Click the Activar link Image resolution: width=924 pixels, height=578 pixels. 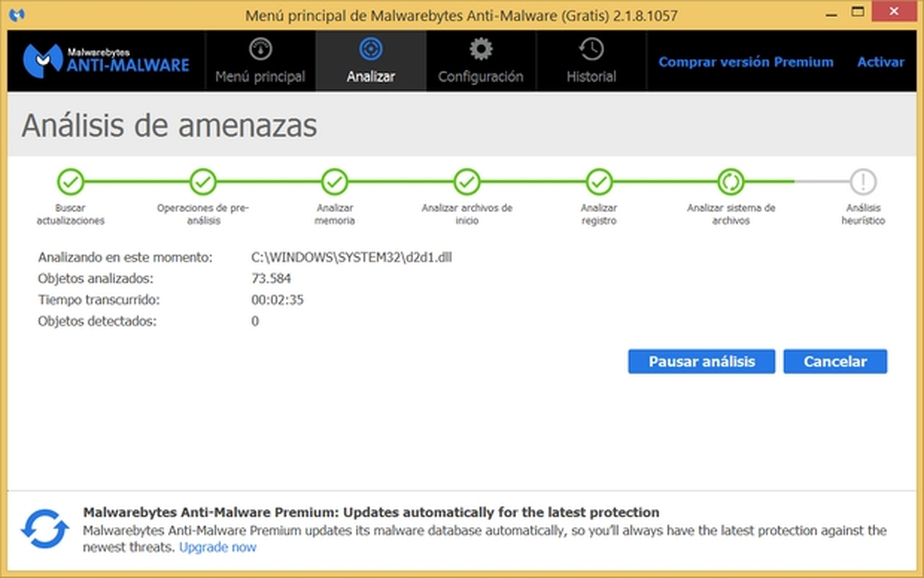click(x=880, y=62)
